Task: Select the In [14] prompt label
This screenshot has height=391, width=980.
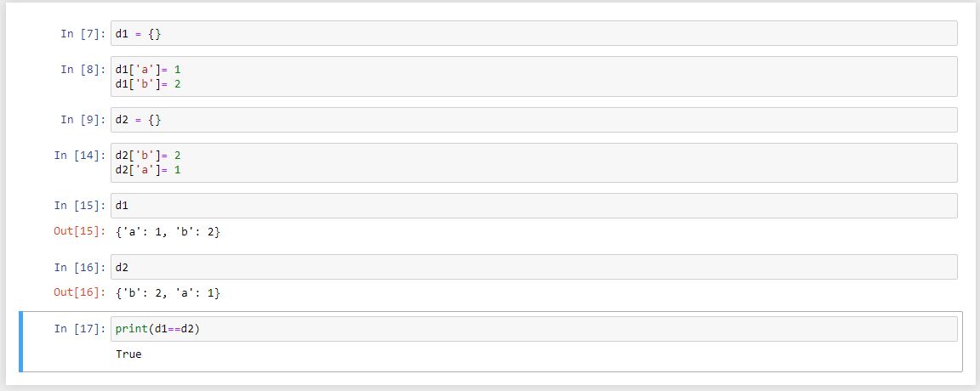Action: pyautogui.click(x=77, y=156)
